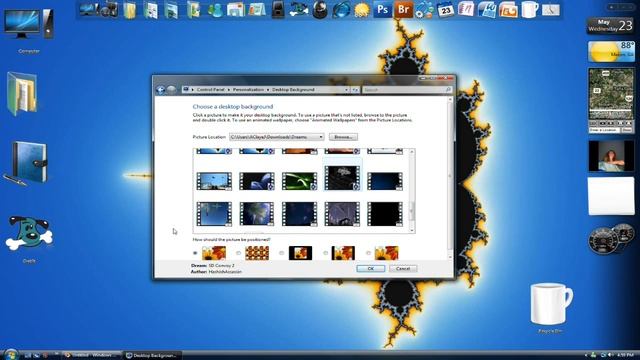Viewport: 640px width, 360px height.
Task: Select the Tile position radio button
Action: tap(238, 253)
